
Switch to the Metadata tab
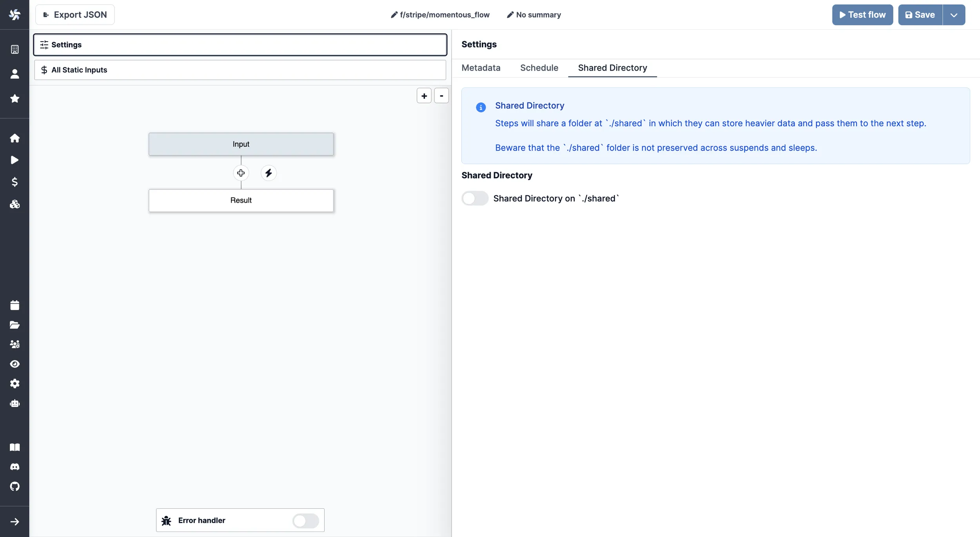(x=481, y=68)
